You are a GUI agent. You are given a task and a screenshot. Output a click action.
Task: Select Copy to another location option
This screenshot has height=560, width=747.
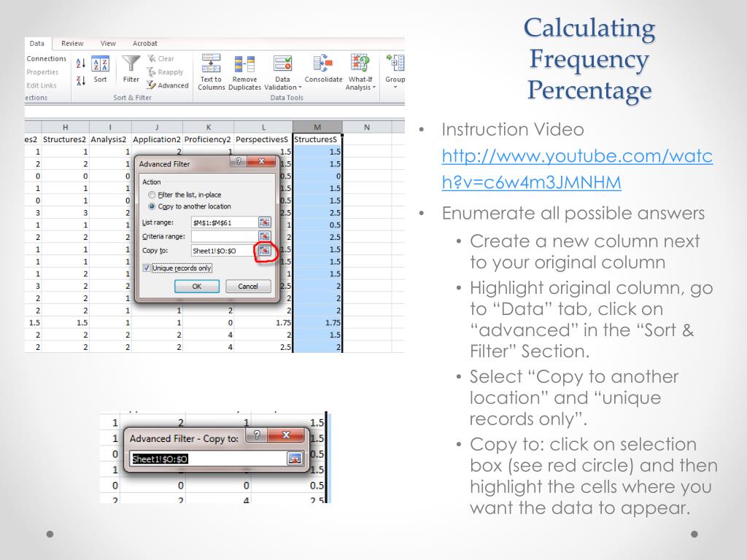tap(190, 206)
